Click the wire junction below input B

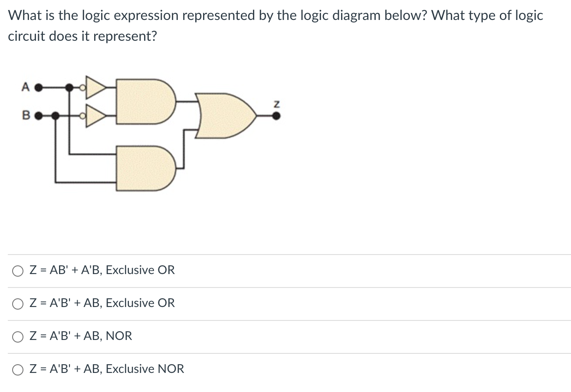pyautogui.click(x=55, y=115)
